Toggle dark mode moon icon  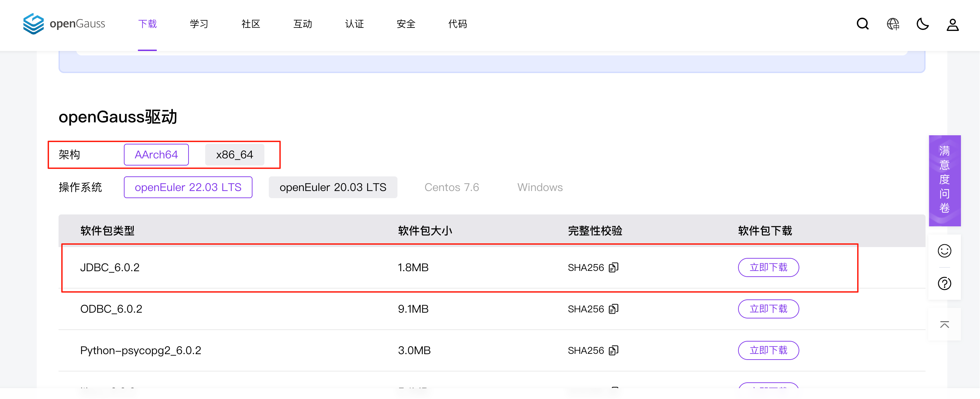point(922,24)
